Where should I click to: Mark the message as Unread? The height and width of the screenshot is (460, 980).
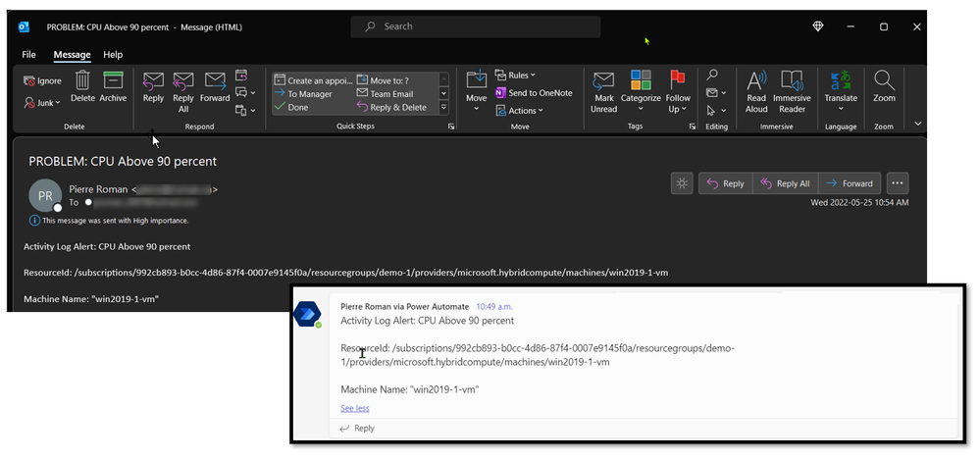[x=603, y=92]
